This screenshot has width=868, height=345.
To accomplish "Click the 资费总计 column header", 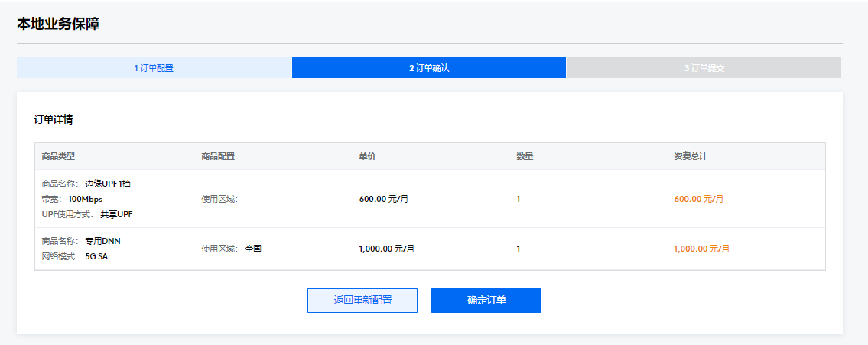I will pyautogui.click(x=690, y=156).
